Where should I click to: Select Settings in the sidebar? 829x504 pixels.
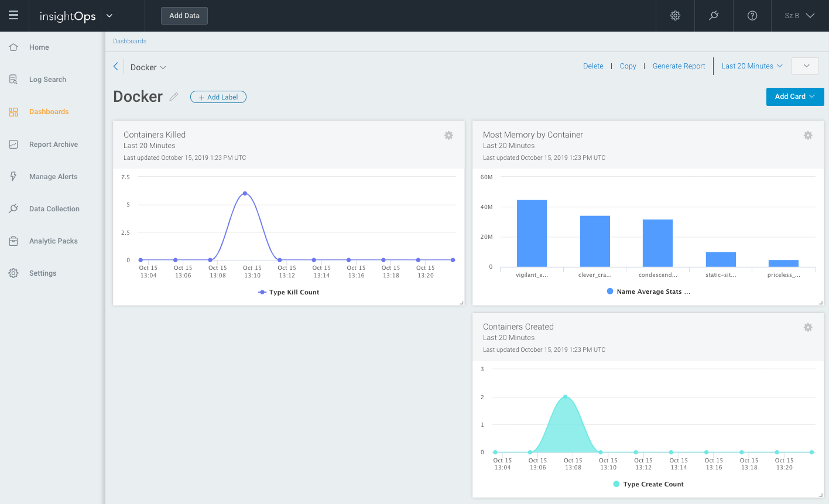43,273
